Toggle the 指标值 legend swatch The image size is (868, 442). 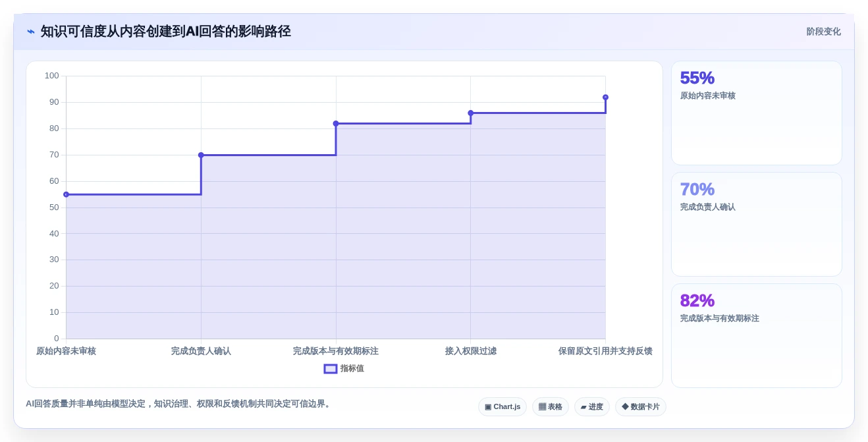[x=331, y=369]
